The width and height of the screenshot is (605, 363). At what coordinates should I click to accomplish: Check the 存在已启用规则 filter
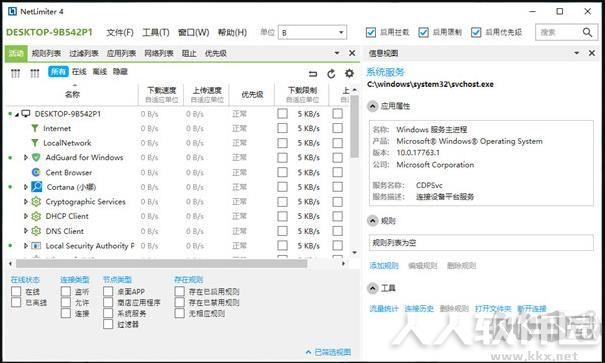(179, 291)
